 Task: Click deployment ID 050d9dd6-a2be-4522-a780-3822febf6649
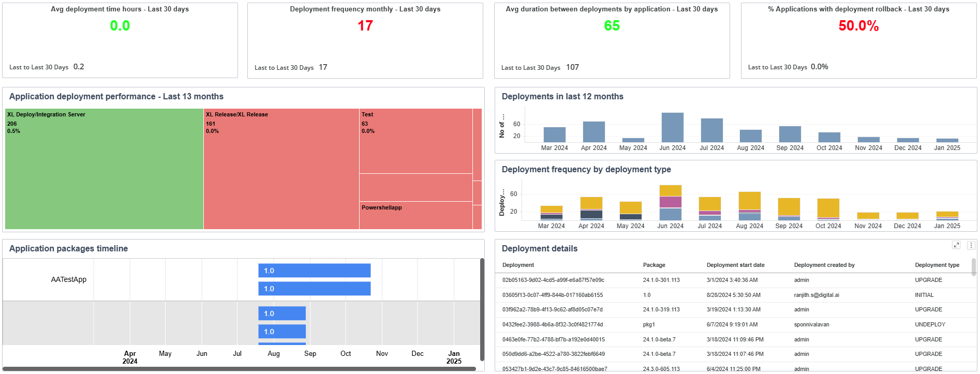click(553, 354)
